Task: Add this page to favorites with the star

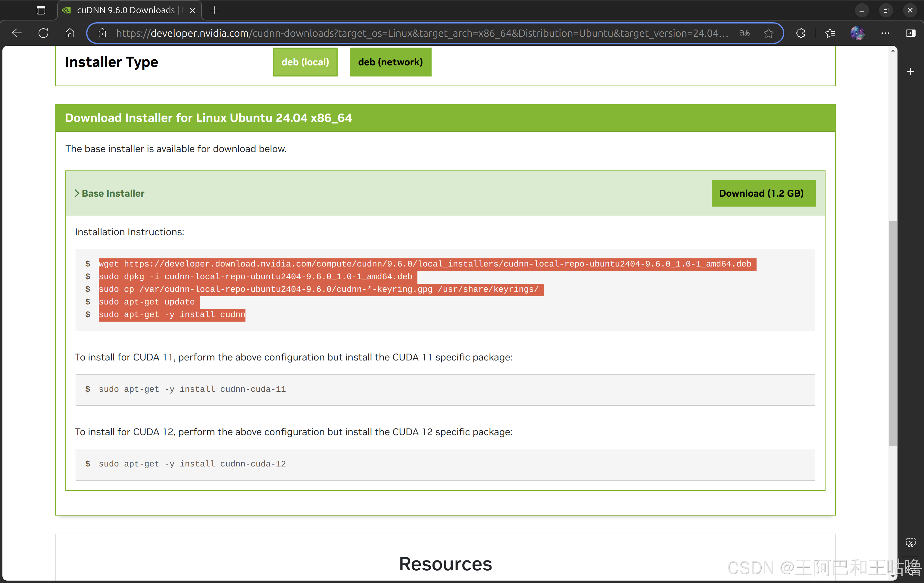Action: tap(768, 33)
